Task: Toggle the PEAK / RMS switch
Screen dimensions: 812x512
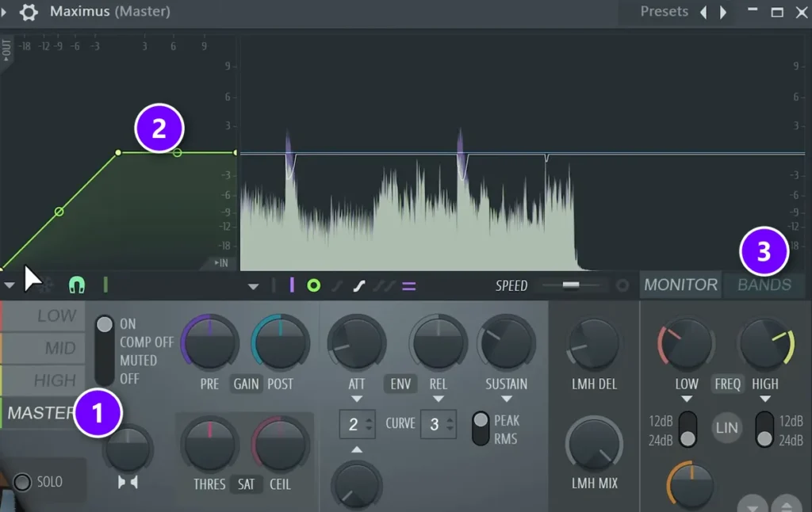Action: point(481,429)
